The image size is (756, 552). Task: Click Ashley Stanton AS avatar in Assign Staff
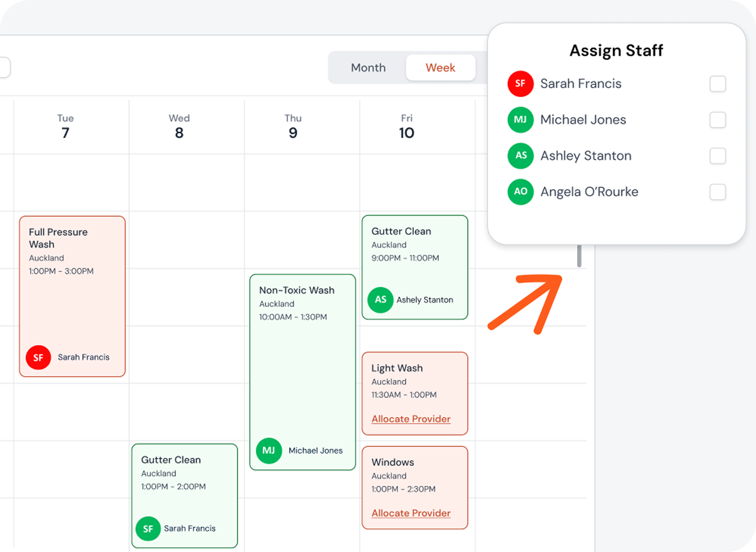[x=520, y=156]
